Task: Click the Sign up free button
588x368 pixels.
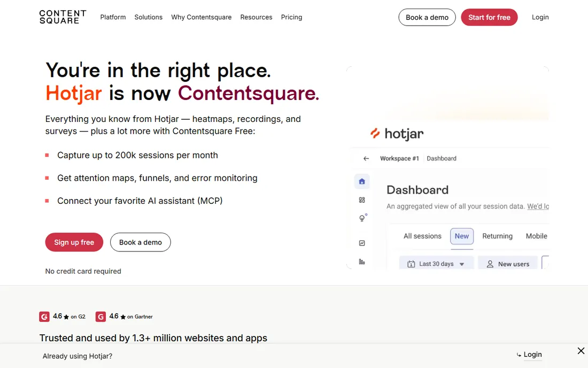Action: point(74,242)
